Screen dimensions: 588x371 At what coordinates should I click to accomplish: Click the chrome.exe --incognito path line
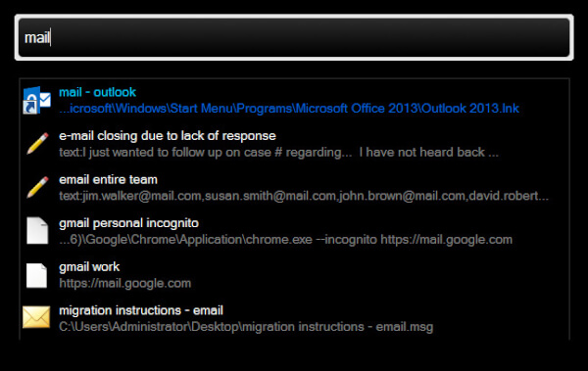click(x=285, y=240)
